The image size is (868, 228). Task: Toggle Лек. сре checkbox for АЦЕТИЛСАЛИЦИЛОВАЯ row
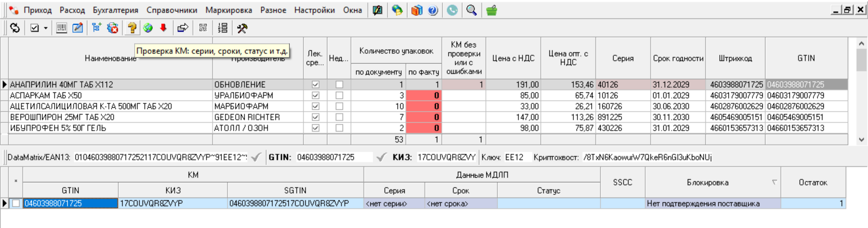point(316,106)
